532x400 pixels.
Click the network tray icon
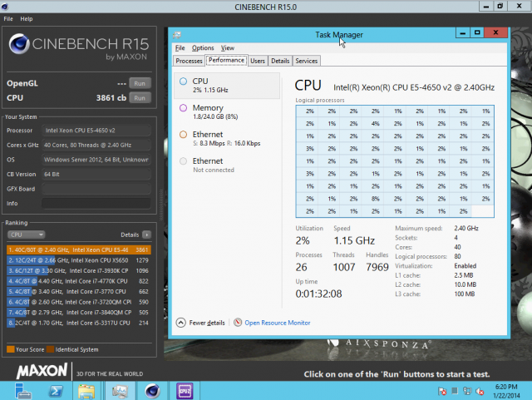(x=467, y=391)
